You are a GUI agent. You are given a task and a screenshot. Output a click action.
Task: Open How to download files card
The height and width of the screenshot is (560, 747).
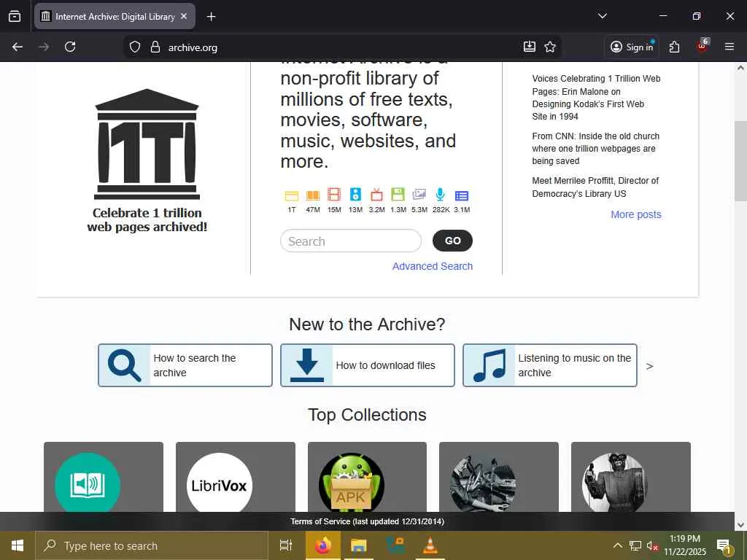[x=368, y=365]
